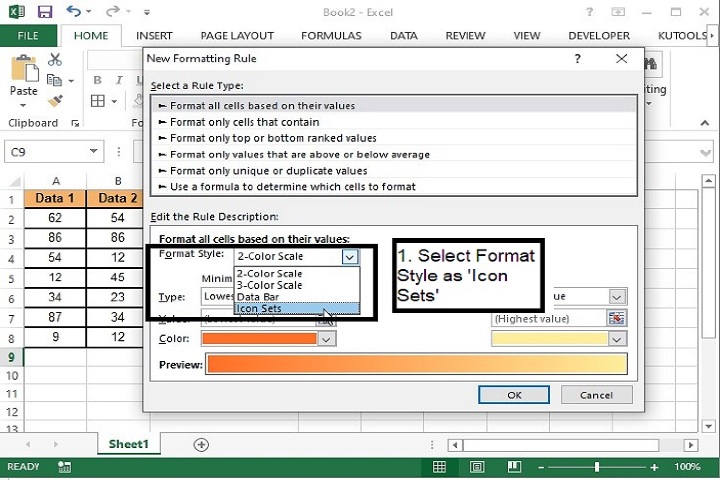The width and height of the screenshot is (720, 480).
Task: Switch to Page Break Preview icon
Action: (x=514, y=467)
